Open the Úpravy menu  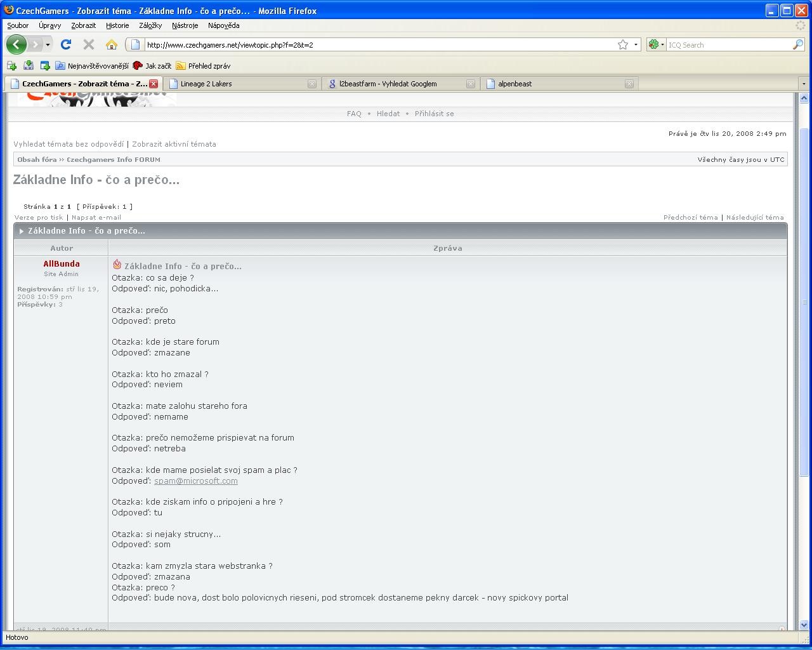[x=49, y=25]
